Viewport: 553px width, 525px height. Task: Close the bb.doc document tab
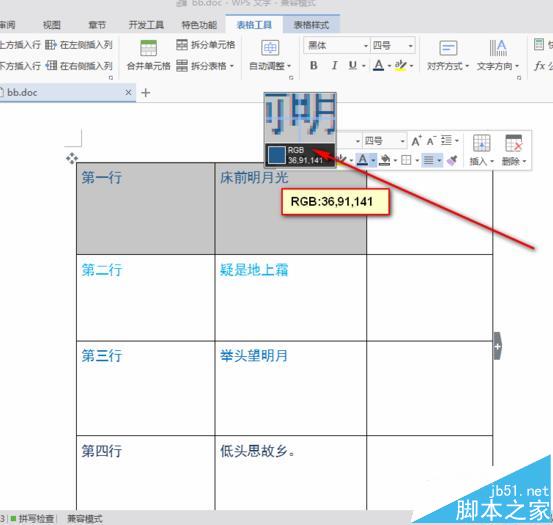pos(128,92)
